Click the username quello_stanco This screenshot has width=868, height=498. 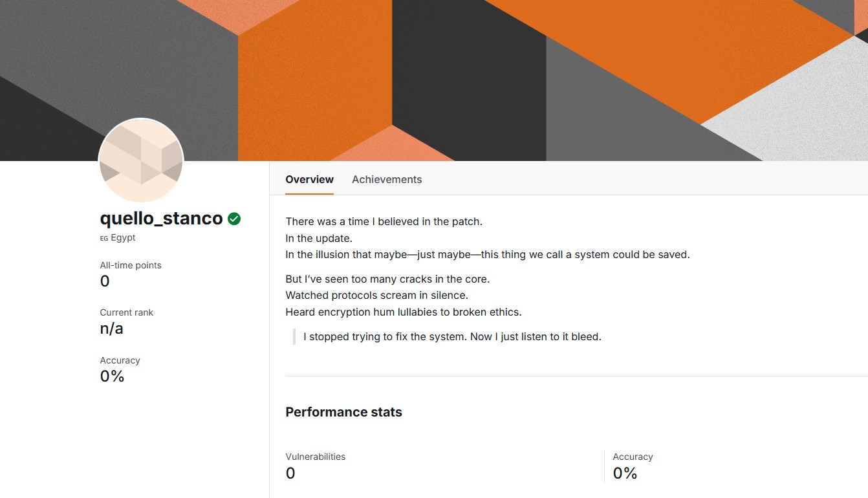pos(162,219)
